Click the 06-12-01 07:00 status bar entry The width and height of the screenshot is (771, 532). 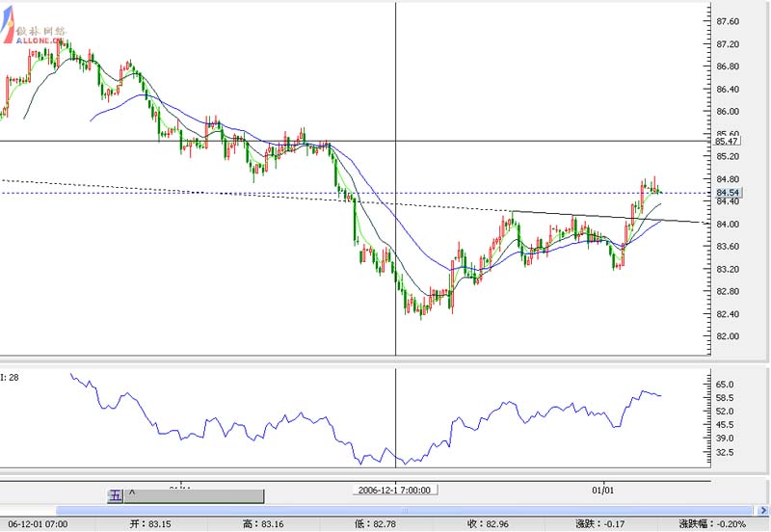[x=38, y=524]
